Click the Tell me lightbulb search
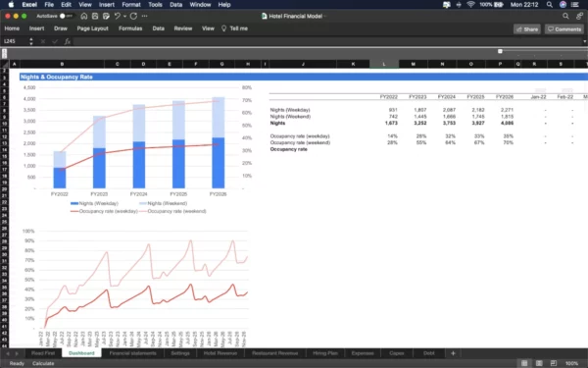Viewport: 588px width, 368px height. point(234,28)
